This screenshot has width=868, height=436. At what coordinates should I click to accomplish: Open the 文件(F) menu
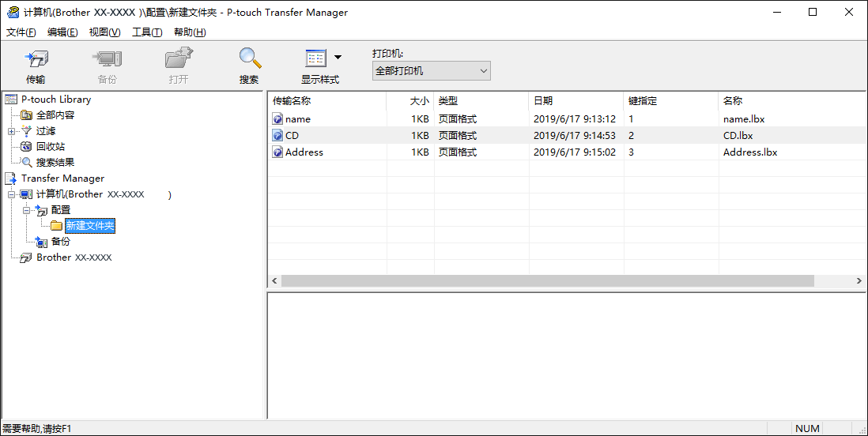coord(21,32)
